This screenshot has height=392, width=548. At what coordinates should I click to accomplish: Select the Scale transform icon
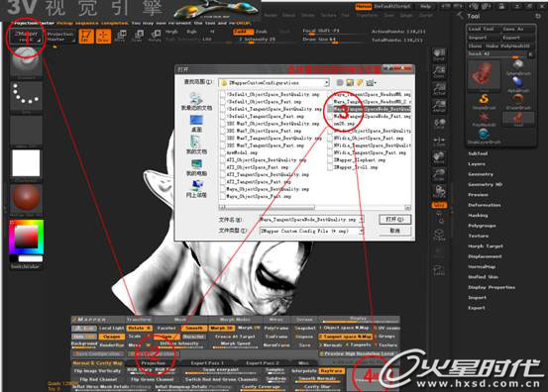[x=138, y=36]
